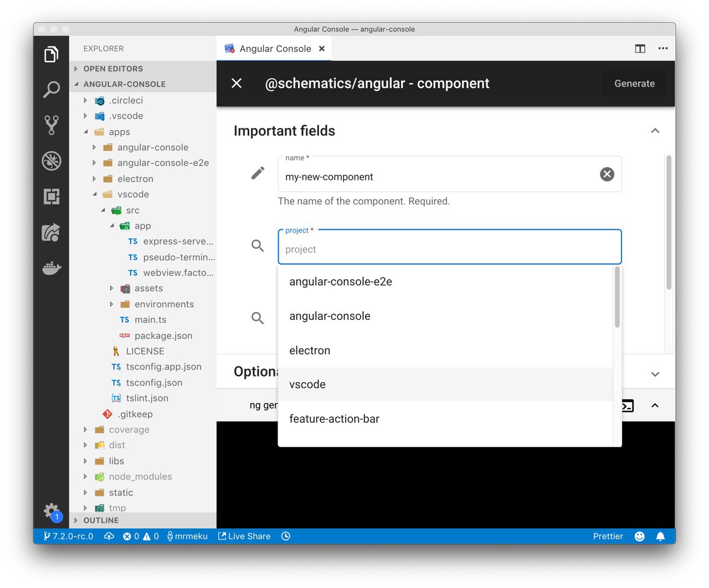Open the Manage gear menu
Viewport: 709px width, 588px height.
(52, 510)
